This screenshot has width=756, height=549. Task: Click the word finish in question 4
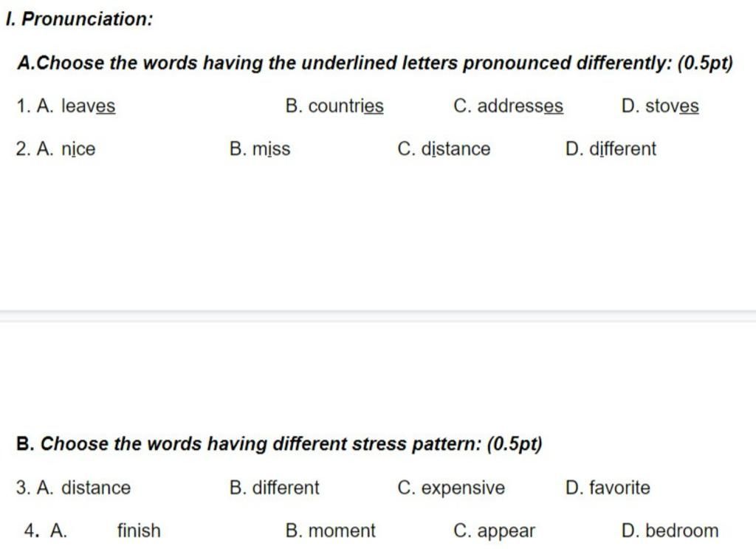pos(139,531)
